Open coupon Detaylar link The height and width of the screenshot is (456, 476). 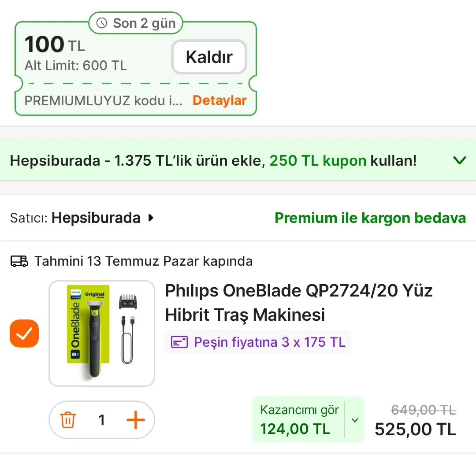click(x=219, y=100)
